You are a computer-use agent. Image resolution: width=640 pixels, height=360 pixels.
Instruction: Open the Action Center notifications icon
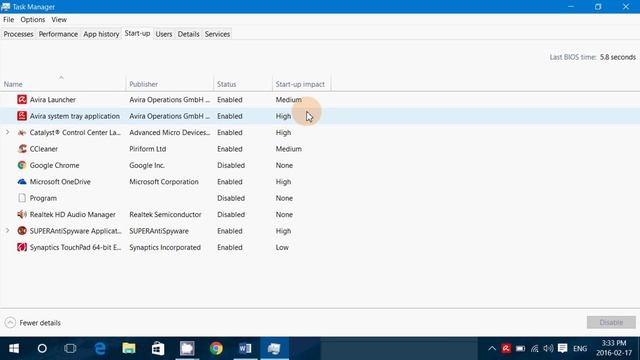563,349
